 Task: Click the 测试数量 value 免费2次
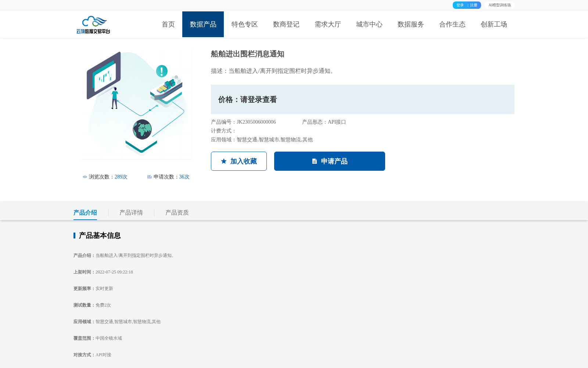[103, 305]
